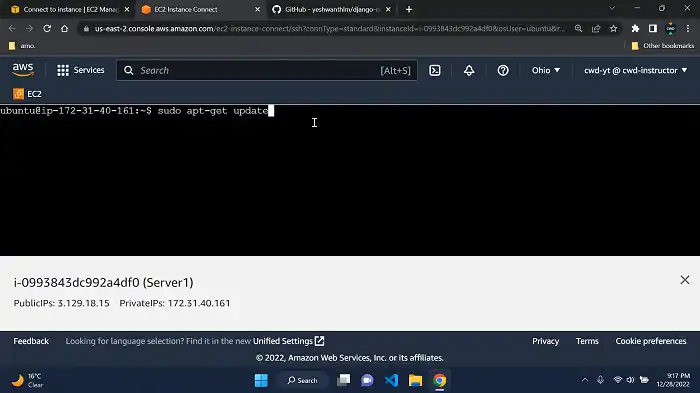Open the Terms link
This screenshot has height=393, width=700.
click(587, 341)
